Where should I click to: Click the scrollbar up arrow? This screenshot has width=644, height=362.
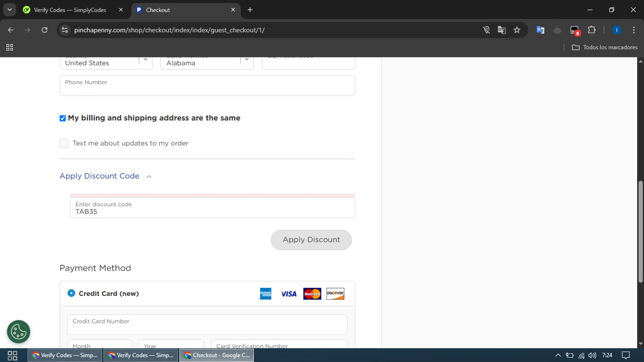pyautogui.click(x=641, y=61)
